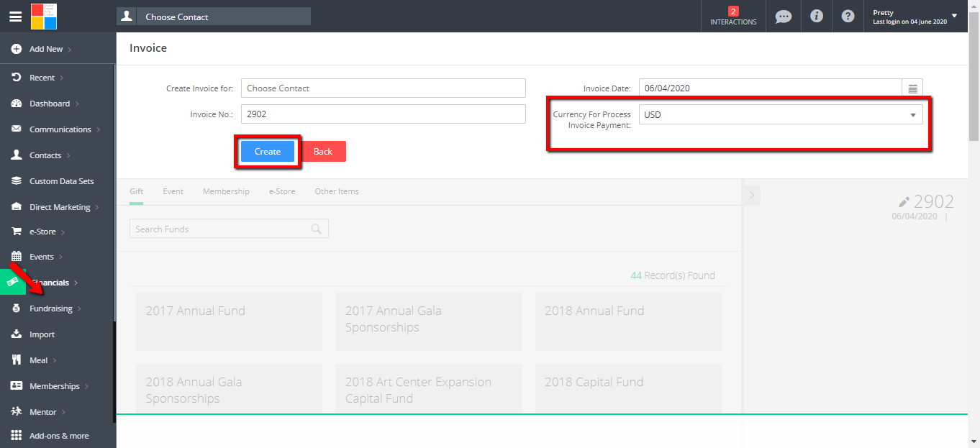Open the hamburger menu icon

15,17
